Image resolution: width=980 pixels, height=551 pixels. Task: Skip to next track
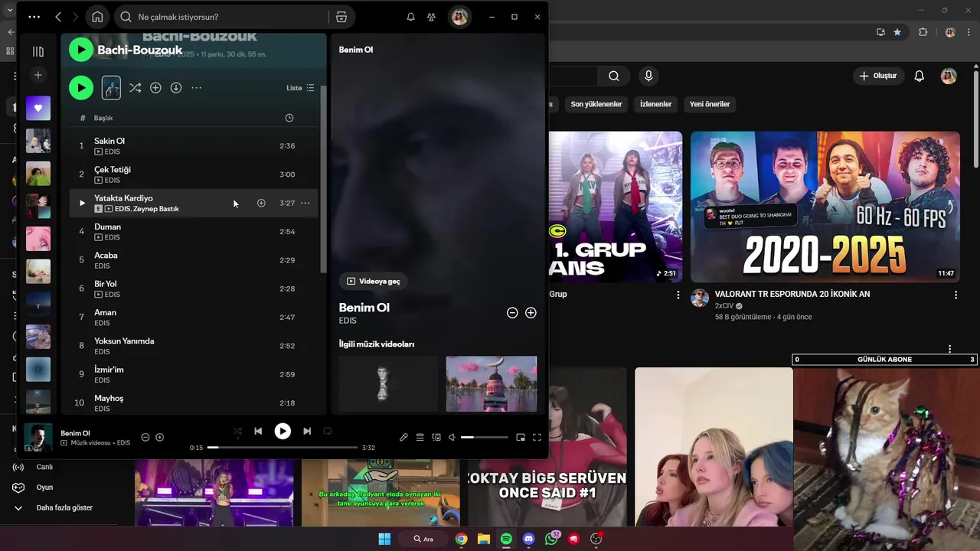307,431
